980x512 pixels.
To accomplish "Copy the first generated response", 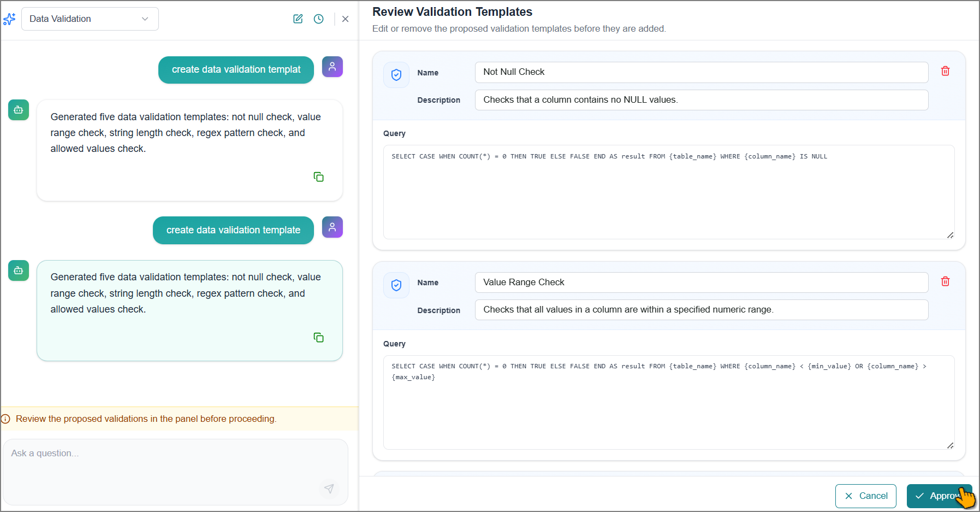I will click(319, 176).
